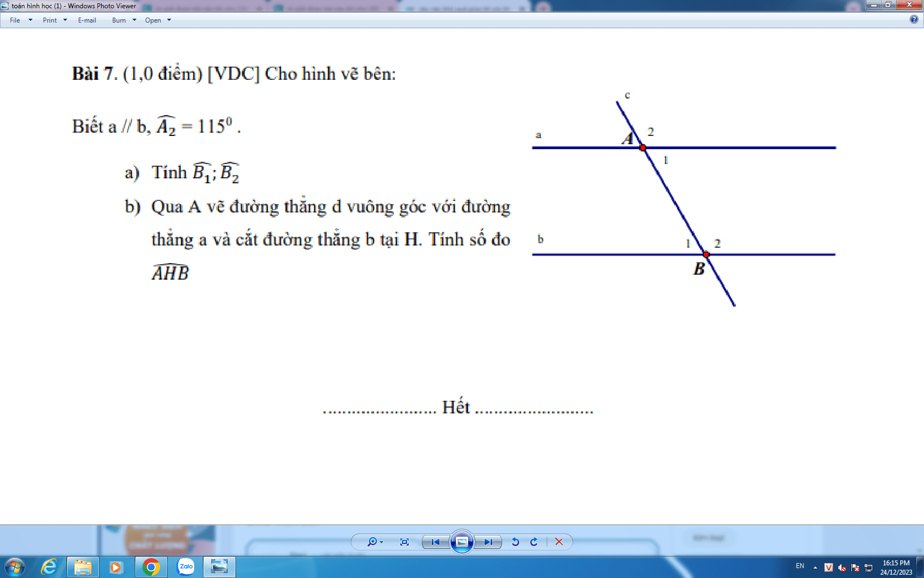Delete the current photo
The height and width of the screenshot is (578, 924).
click(559, 542)
